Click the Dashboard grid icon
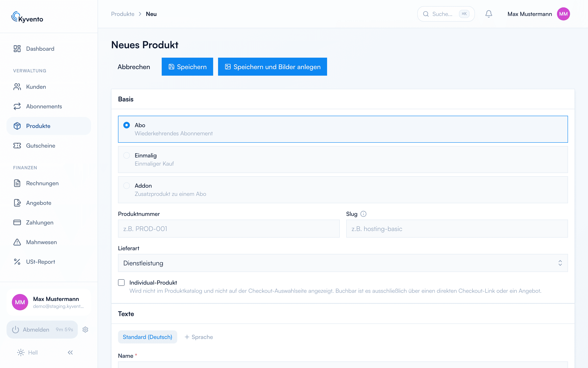Viewport: 588px width, 368px height. pyautogui.click(x=17, y=49)
